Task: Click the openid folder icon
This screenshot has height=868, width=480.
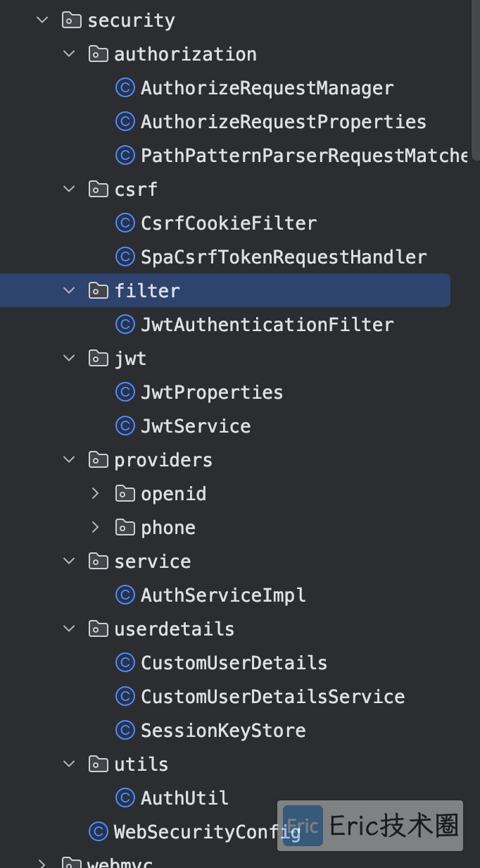Action: [x=125, y=494]
